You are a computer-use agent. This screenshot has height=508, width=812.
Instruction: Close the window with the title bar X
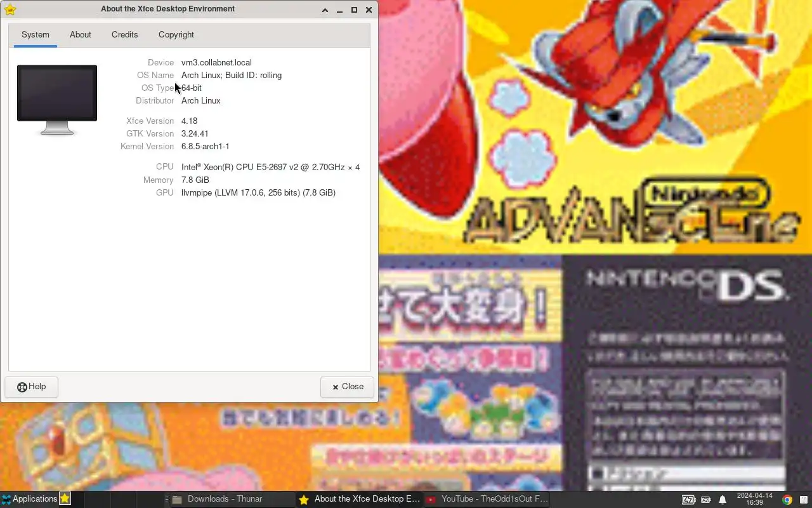coord(369,10)
